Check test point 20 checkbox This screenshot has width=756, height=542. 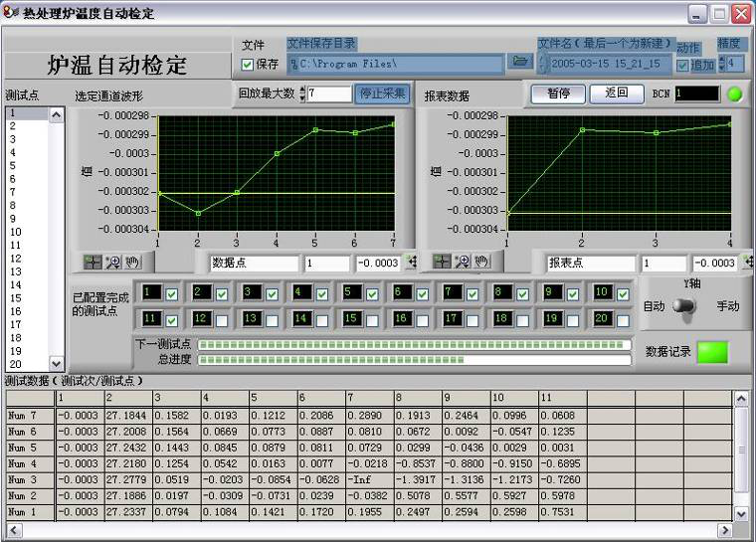[623, 320]
